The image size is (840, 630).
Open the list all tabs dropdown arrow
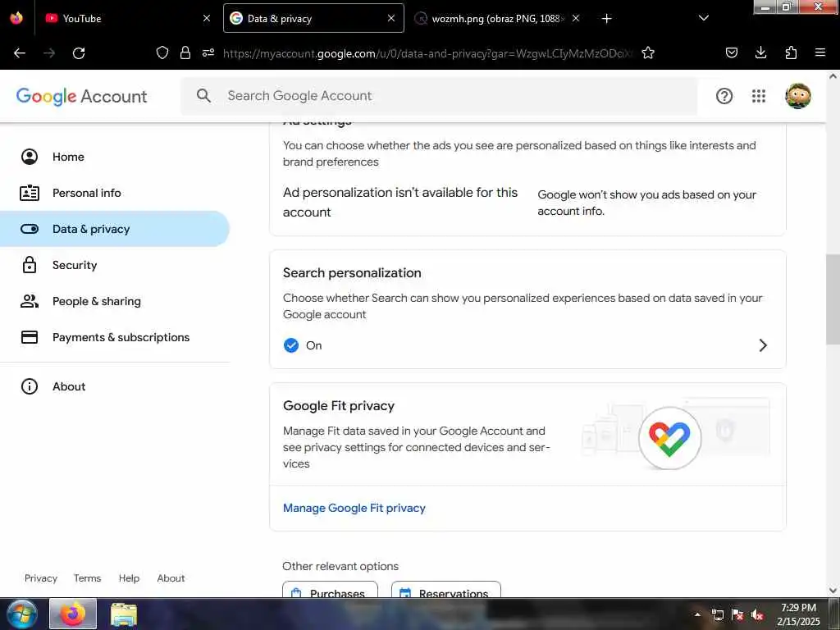[x=704, y=18]
